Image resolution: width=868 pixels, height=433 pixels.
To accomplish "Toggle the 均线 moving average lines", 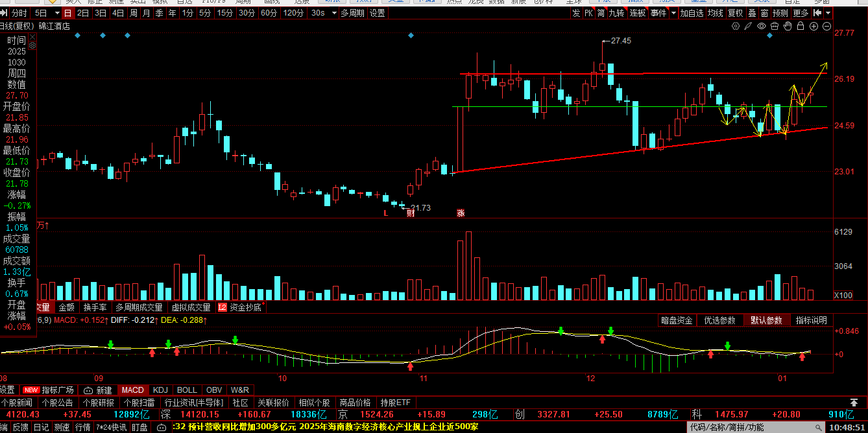I will 716,13.
